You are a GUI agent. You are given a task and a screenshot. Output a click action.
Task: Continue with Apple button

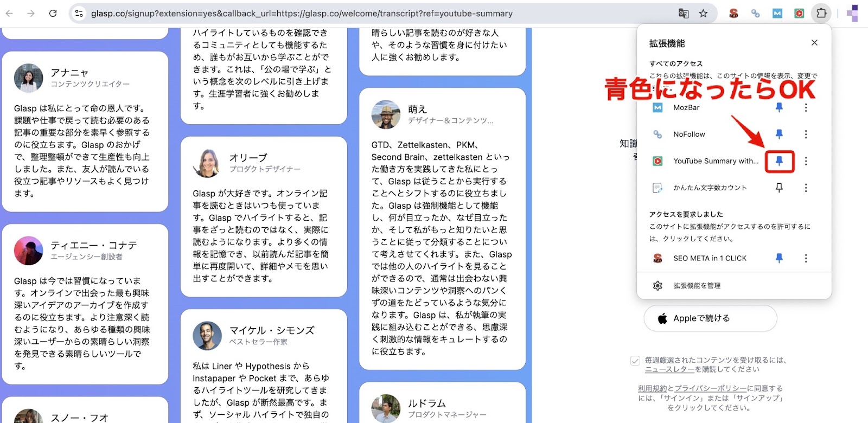click(x=710, y=318)
